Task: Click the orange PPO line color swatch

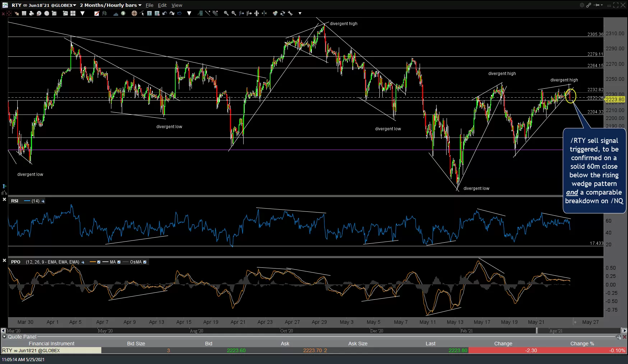Action: [93, 262]
